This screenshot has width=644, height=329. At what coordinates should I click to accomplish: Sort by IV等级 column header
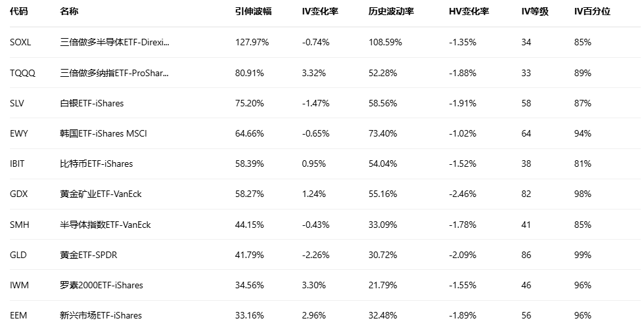[534, 12]
